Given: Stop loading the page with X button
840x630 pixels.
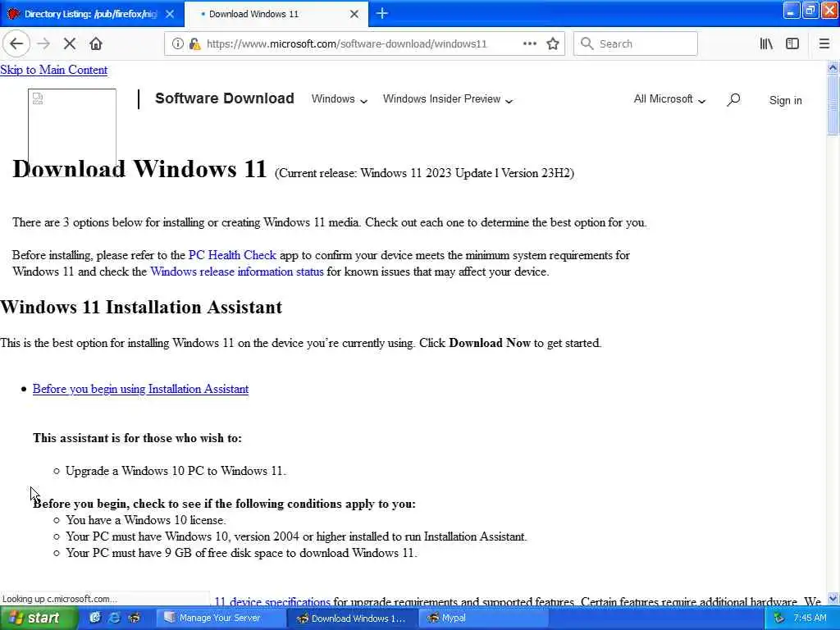Looking at the screenshot, I should coord(70,44).
